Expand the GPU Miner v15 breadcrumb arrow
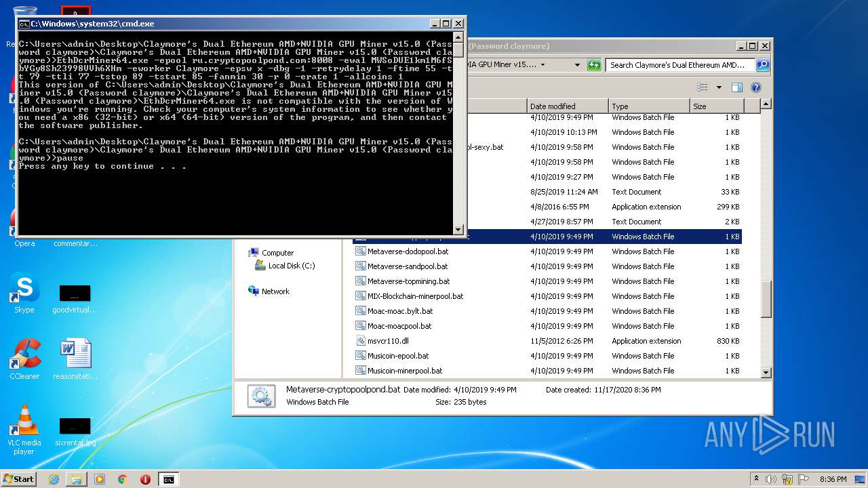The height and width of the screenshot is (488, 868). pyautogui.click(x=542, y=65)
